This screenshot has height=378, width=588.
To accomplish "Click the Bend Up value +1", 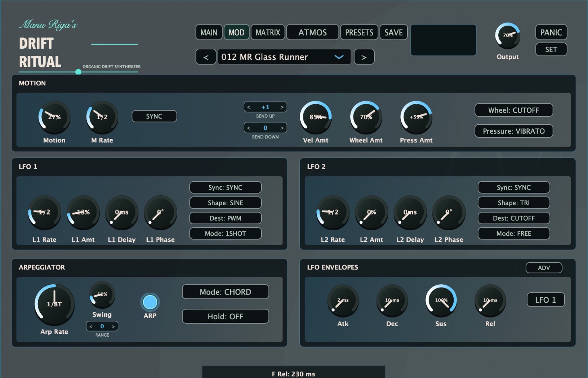I will [x=265, y=107].
